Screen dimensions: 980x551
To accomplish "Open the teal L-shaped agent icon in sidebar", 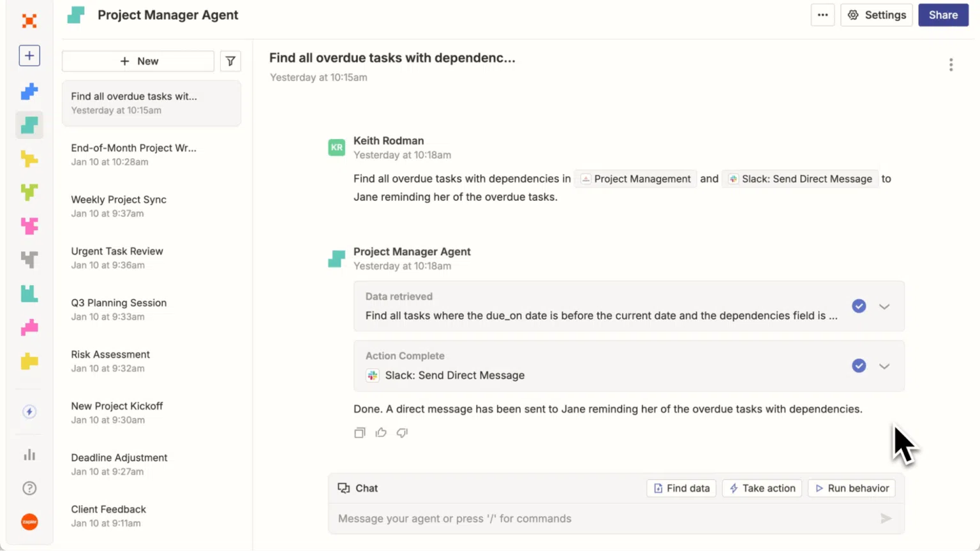I will (29, 293).
